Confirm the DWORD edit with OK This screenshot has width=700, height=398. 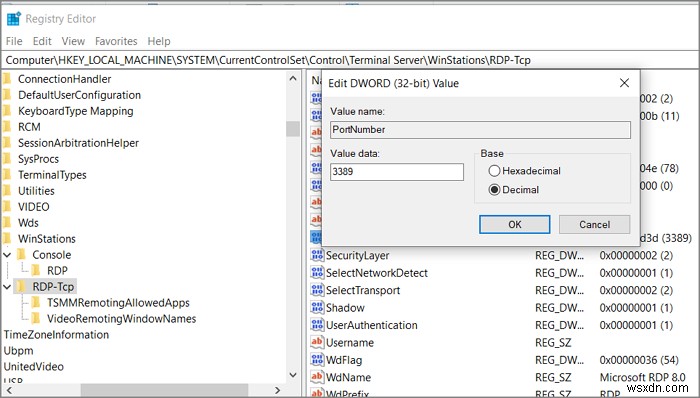(514, 224)
